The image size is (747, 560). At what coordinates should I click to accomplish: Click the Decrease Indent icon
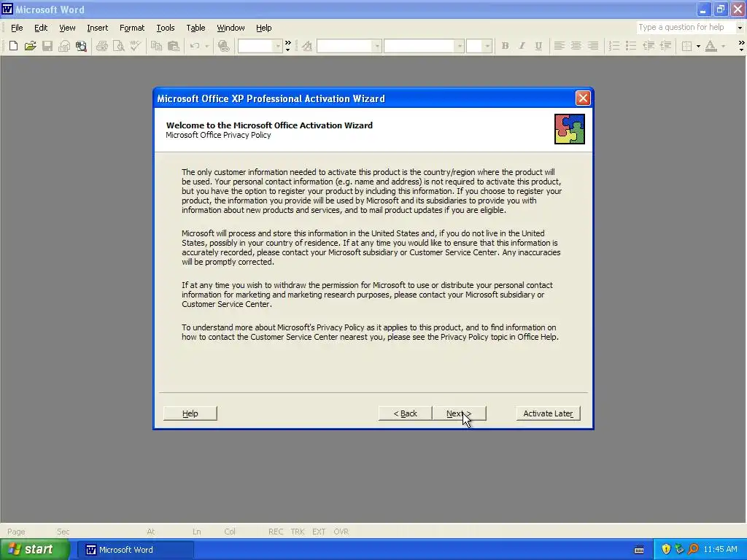coord(648,46)
